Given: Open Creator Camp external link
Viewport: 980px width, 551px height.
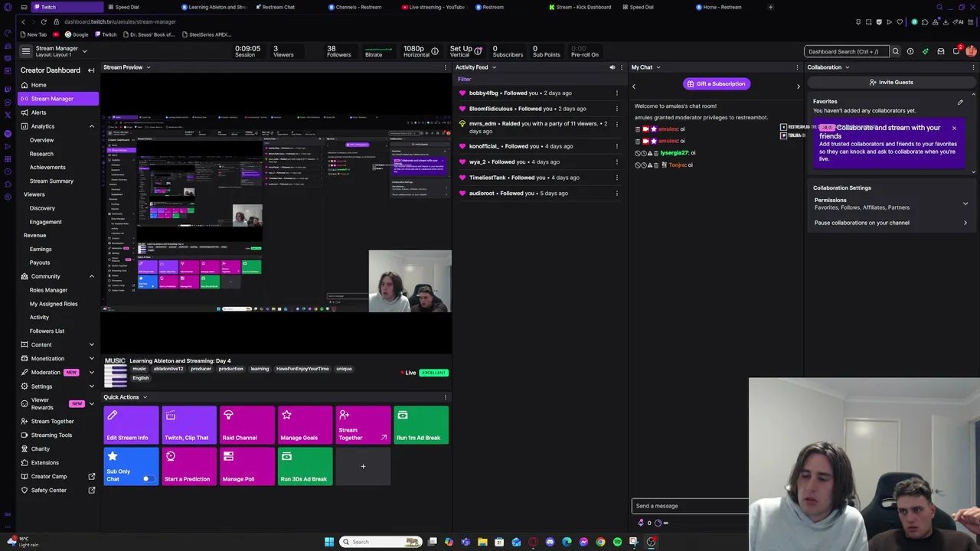Looking at the screenshot, I should pos(58,477).
